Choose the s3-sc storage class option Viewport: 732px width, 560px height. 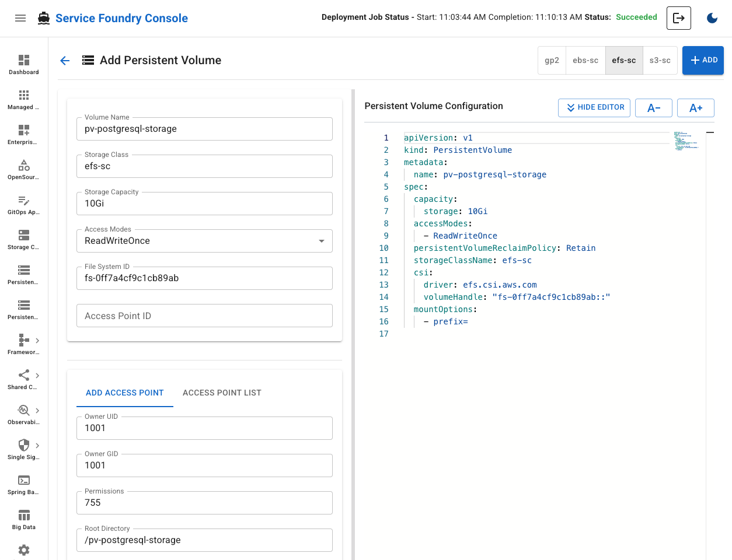[x=660, y=61]
